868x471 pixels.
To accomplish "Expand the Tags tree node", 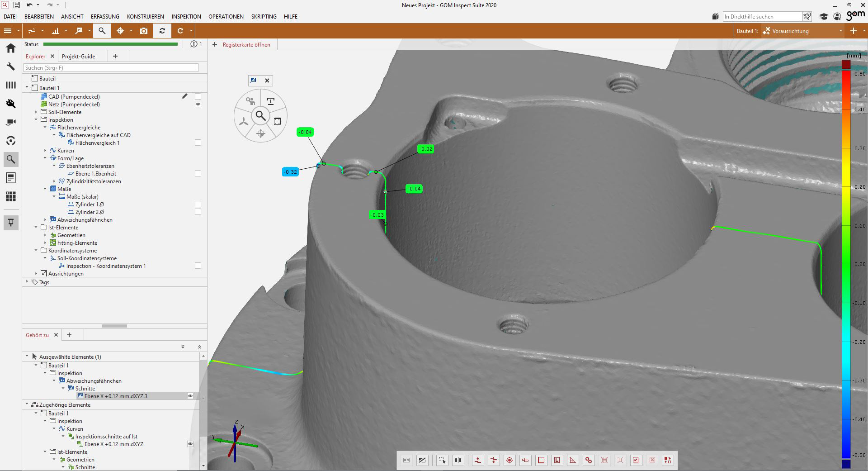I will coord(27,281).
